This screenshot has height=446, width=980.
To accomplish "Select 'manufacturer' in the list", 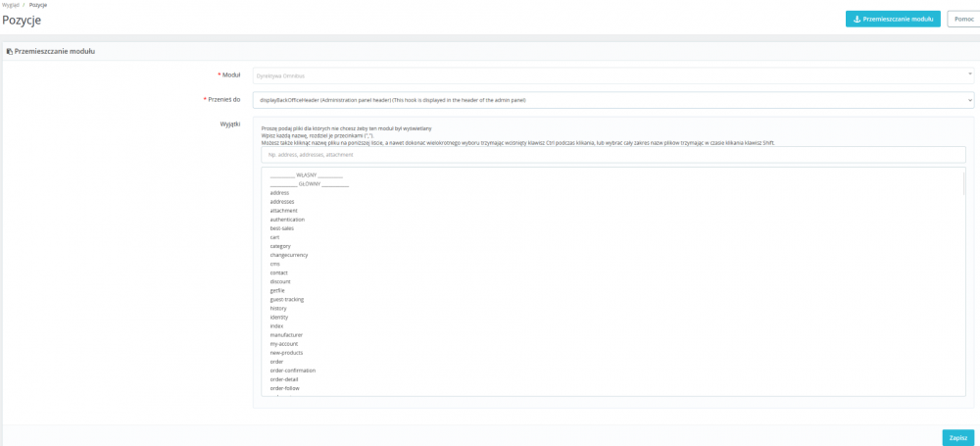I will pyautogui.click(x=286, y=334).
